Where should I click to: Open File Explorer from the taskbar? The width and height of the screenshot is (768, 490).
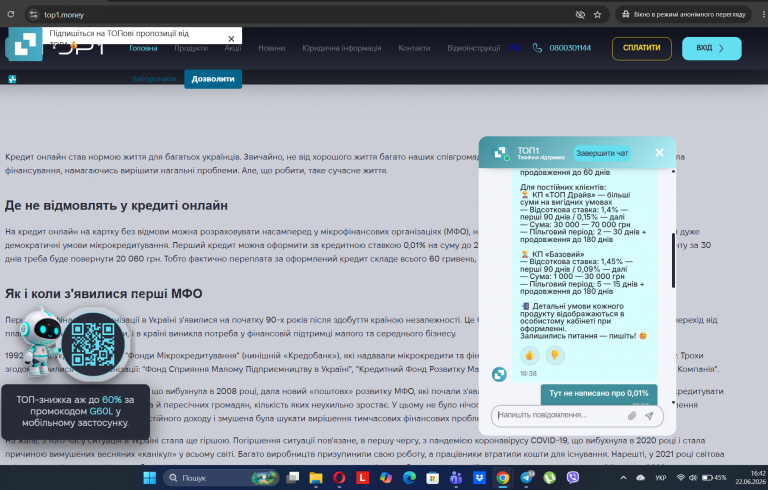point(316,478)
